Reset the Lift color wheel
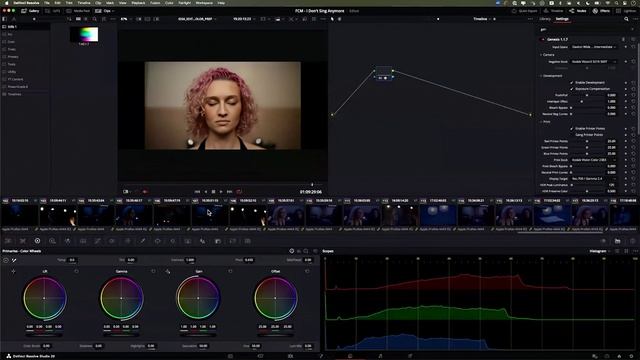 click(x=76, y=271)
